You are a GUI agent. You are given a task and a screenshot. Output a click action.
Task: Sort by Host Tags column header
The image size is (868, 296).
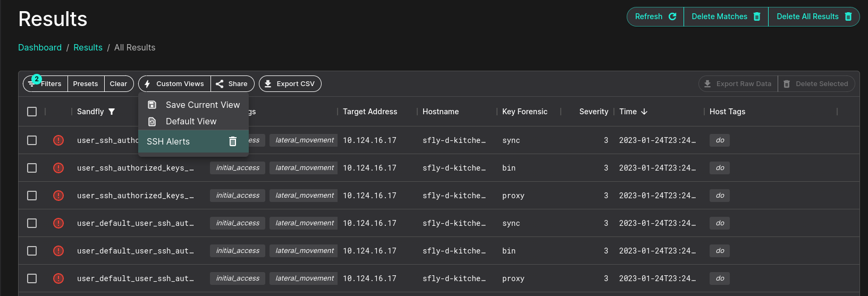(x=727, y=112)
